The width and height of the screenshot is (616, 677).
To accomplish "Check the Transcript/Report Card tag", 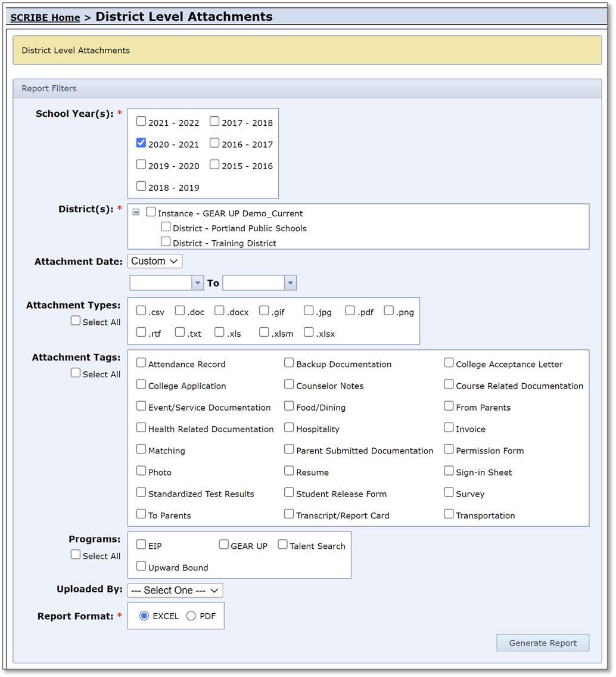I will pyautogui.click(x=289, y=514).
